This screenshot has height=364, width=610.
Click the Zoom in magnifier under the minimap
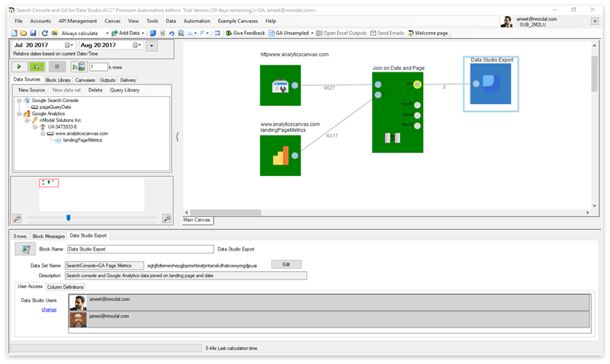(166, 219)
